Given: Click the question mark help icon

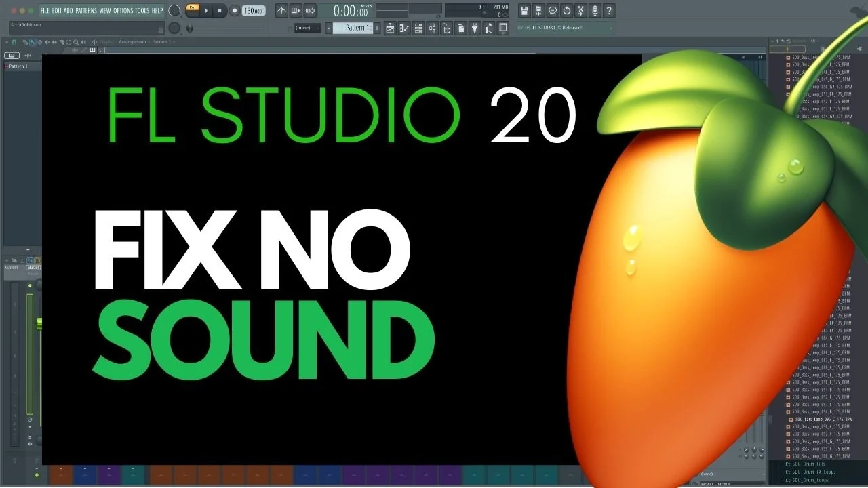Looking at the screenshot, I should (x=609, y=11).
